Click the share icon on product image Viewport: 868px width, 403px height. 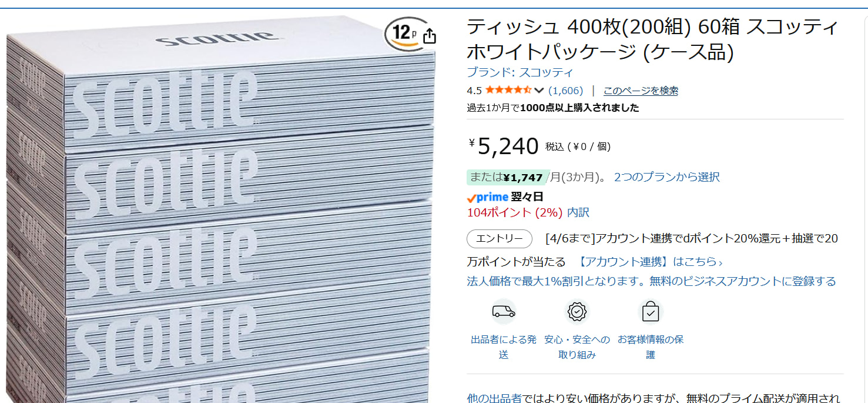[x=430, y=36]
